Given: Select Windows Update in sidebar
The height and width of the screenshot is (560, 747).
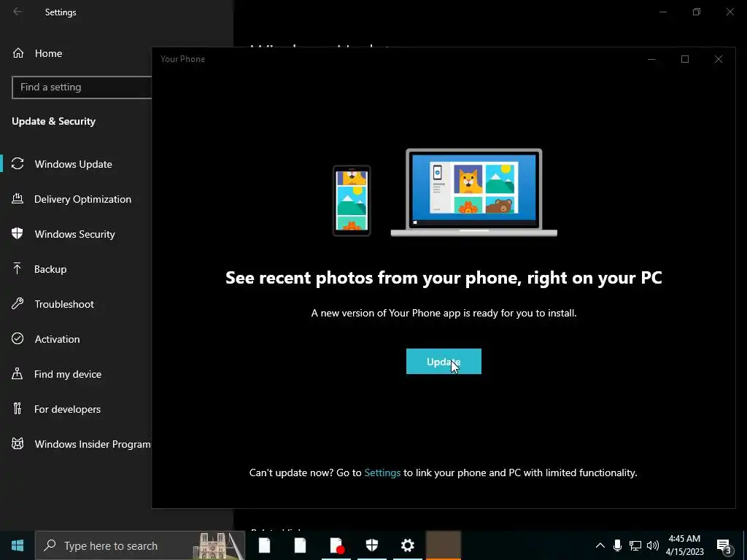Looking at the screenshot, I should [74, 164].
